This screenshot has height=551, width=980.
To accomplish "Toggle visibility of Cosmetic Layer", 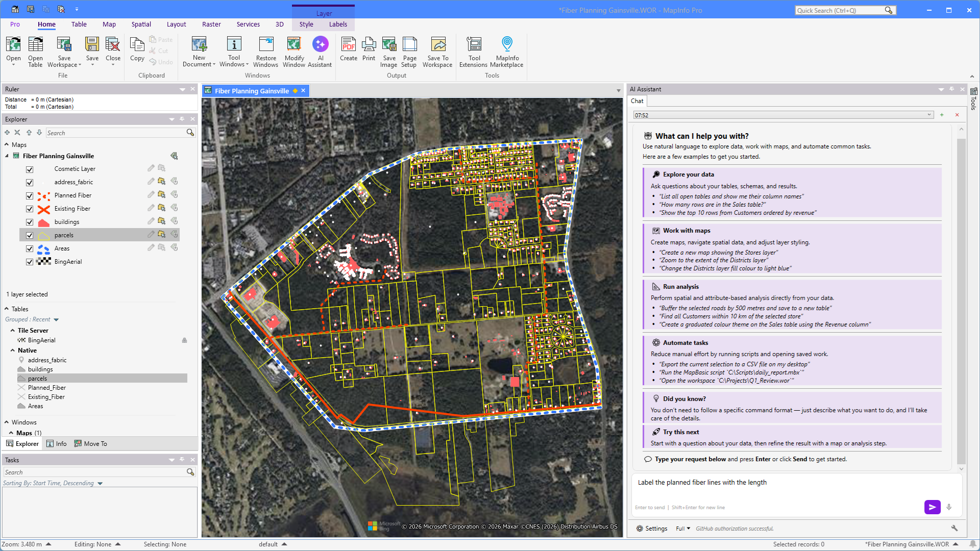I will tap(30, 169).
